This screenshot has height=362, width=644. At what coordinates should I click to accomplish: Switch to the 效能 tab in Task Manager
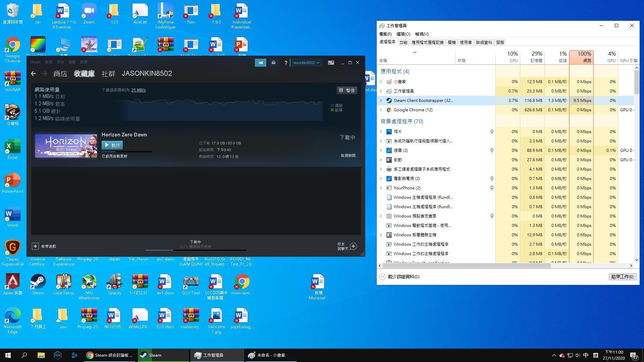[x=404, y=42]
